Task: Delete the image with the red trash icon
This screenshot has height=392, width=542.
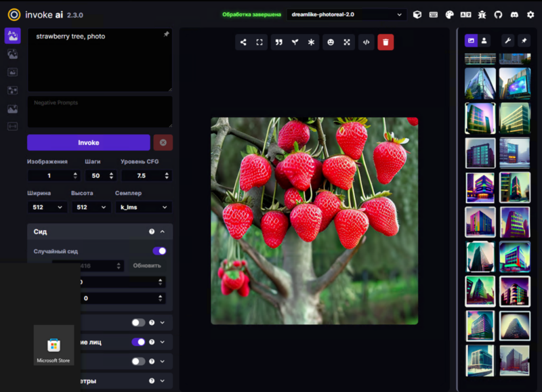Action: [x=385, y=42]
